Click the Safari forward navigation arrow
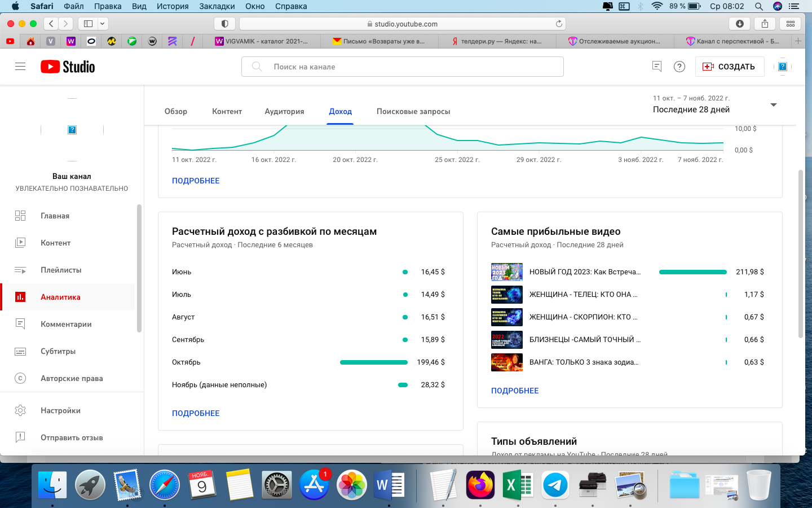Screen dimensions: 812x508 click(66, 24)
